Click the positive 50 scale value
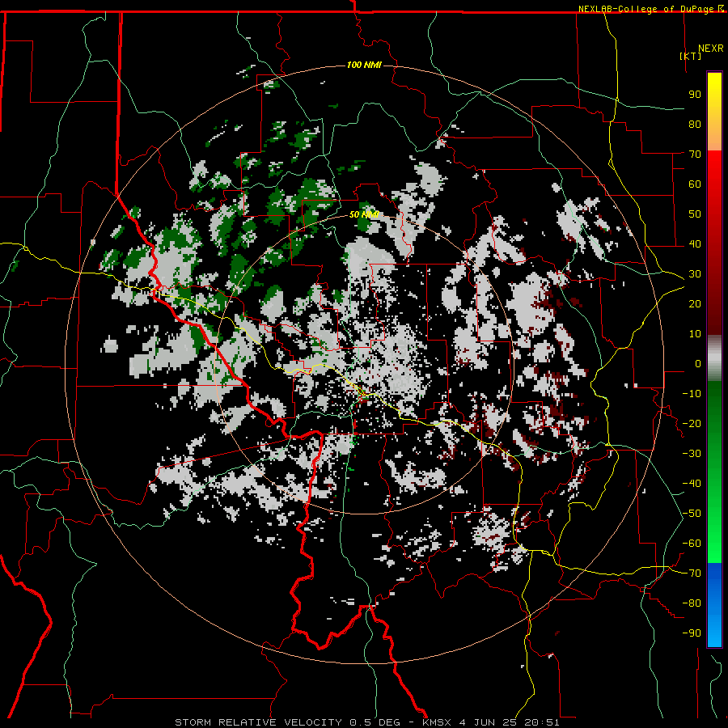The width and height of the screenshot is (728, 728). [x=695, y=214]
